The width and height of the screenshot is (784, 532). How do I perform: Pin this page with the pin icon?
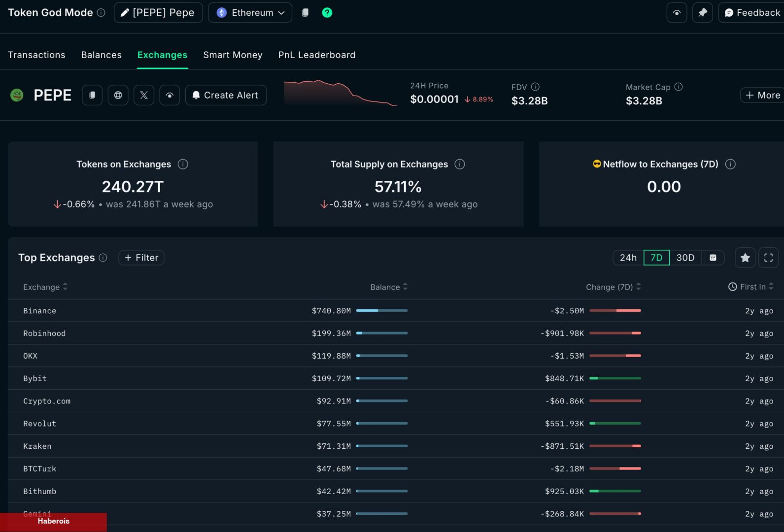pyautogui.click(x=703, y=13)
